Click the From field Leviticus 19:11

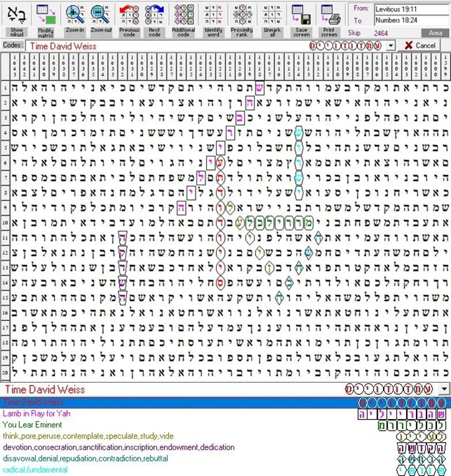coord(411,9)
